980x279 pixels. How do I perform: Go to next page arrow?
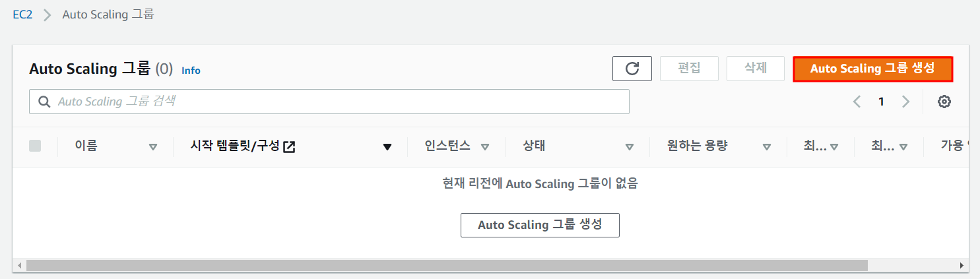click(905, 102)
